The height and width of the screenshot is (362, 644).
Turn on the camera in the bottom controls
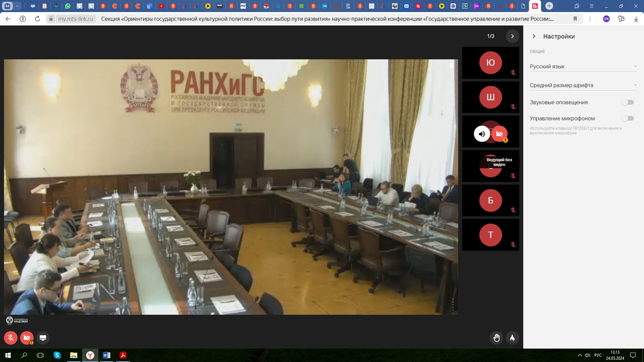click(x=26, y=338)
